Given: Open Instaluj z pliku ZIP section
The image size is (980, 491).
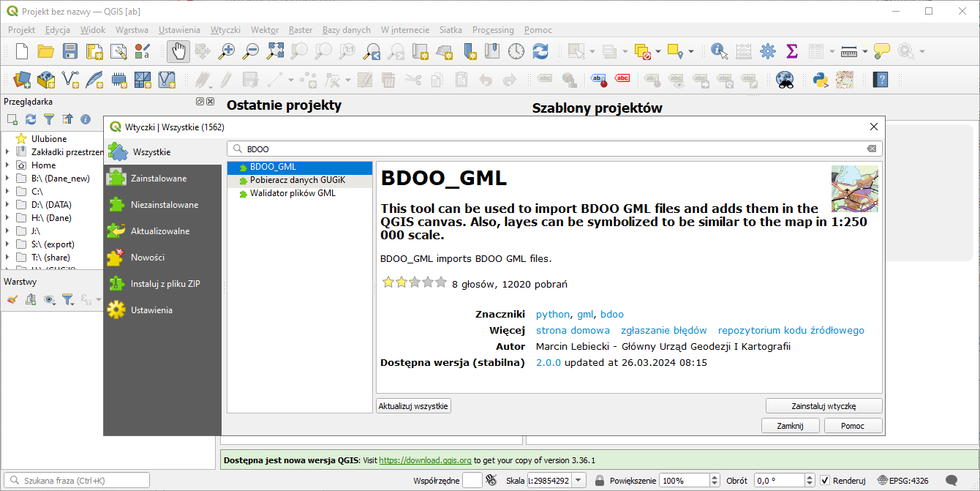Looking at the screenshot, I should coord(165,284).
